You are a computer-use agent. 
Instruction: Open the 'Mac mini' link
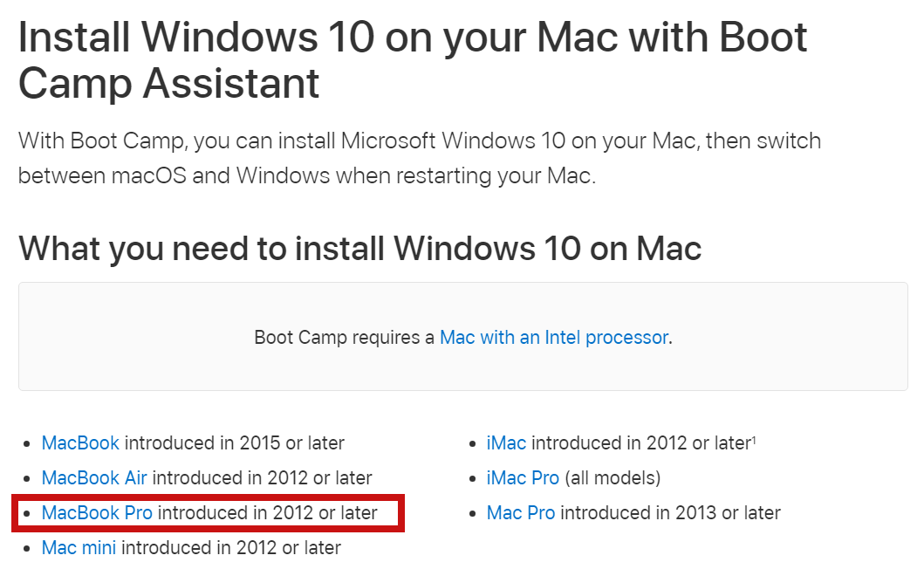point(79,548)
